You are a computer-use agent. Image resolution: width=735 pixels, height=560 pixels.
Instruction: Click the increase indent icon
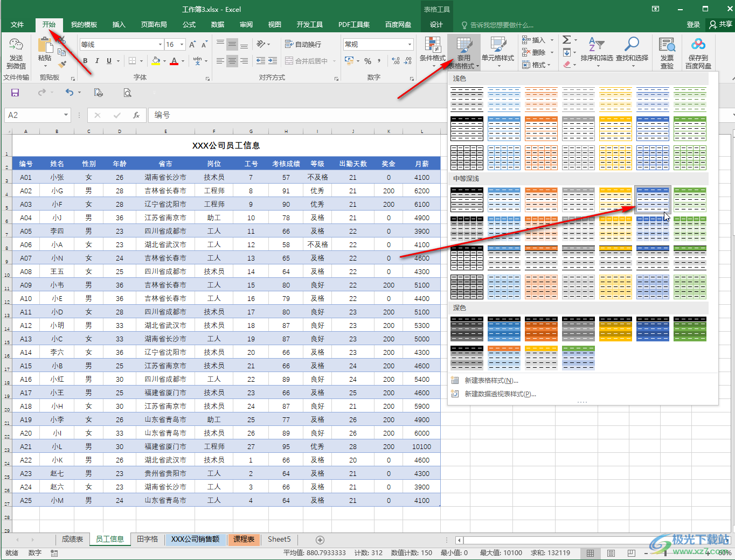[x=273, y=61]
